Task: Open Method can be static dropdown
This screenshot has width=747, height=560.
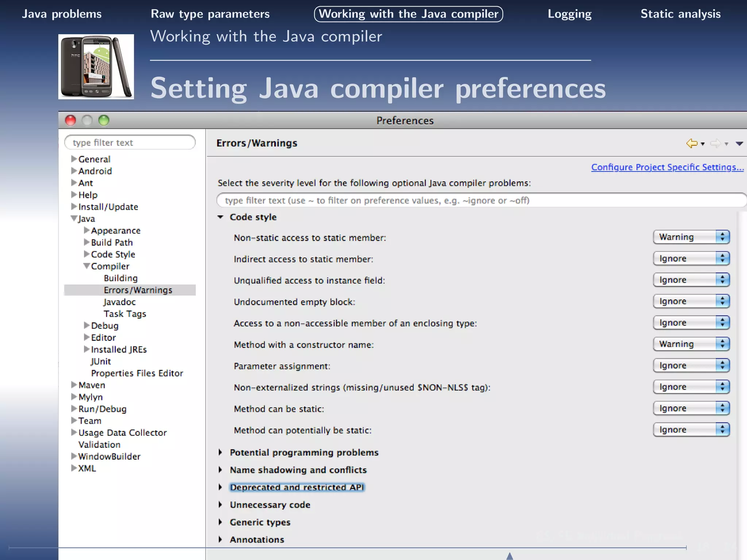Action: [x=691, y=408]
